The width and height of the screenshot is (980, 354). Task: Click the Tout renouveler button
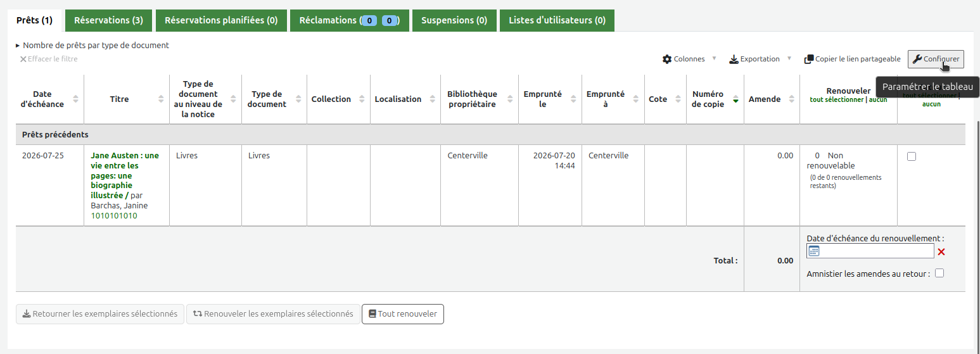tap(403, 314)
